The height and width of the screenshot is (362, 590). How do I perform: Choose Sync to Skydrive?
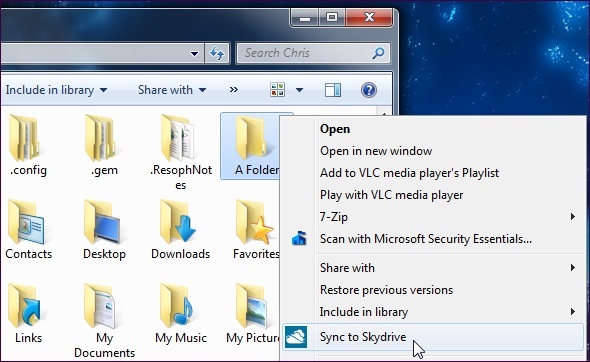point(433,337)
